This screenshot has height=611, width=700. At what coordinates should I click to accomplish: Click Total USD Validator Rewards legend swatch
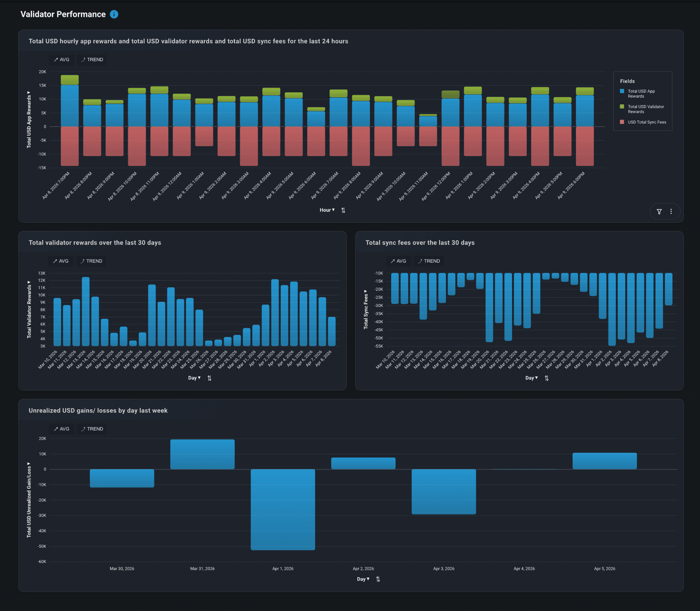622,106
